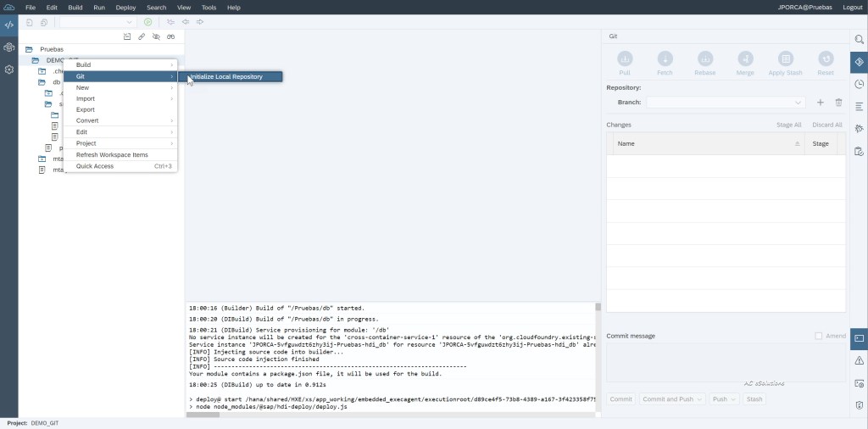Choose Refresh Workspace Items in context menu
The width and height of the screenshot is (868, 429).
click(112, 155)
